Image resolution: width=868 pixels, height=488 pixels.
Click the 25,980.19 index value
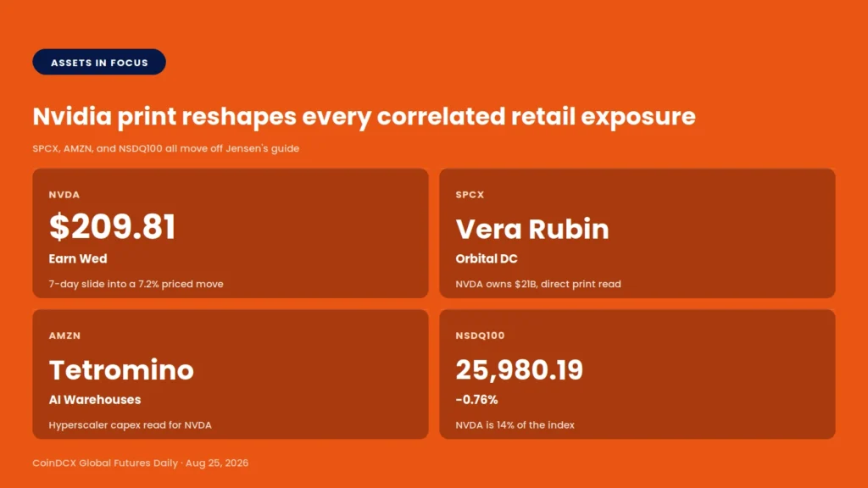coord(520,369)
